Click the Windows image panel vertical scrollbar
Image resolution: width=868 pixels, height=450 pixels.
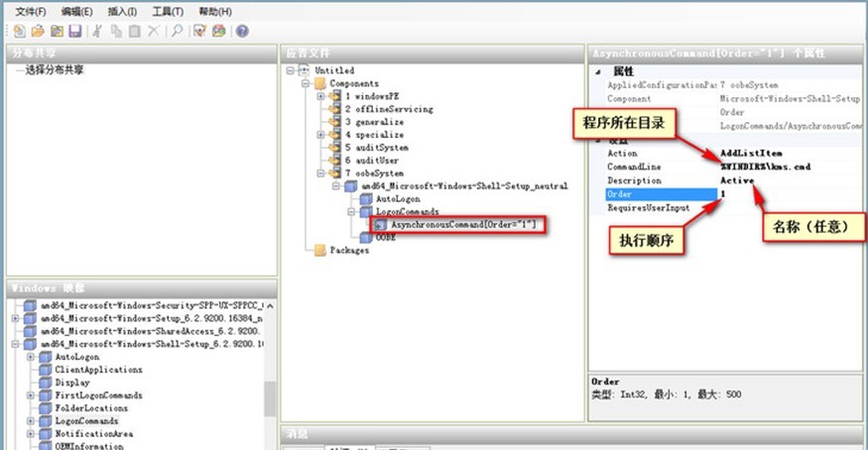tap(270, 396)
